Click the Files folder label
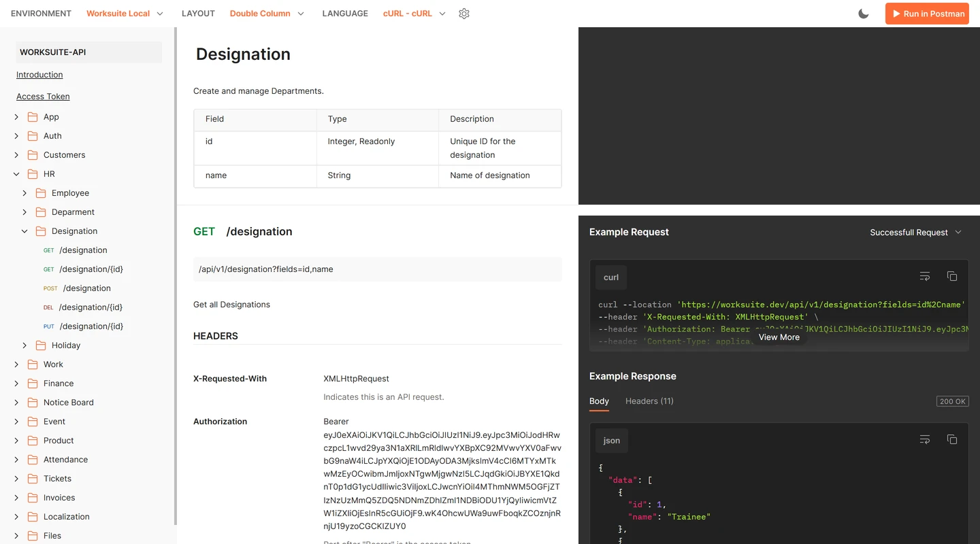 click(x=52, y=536)
